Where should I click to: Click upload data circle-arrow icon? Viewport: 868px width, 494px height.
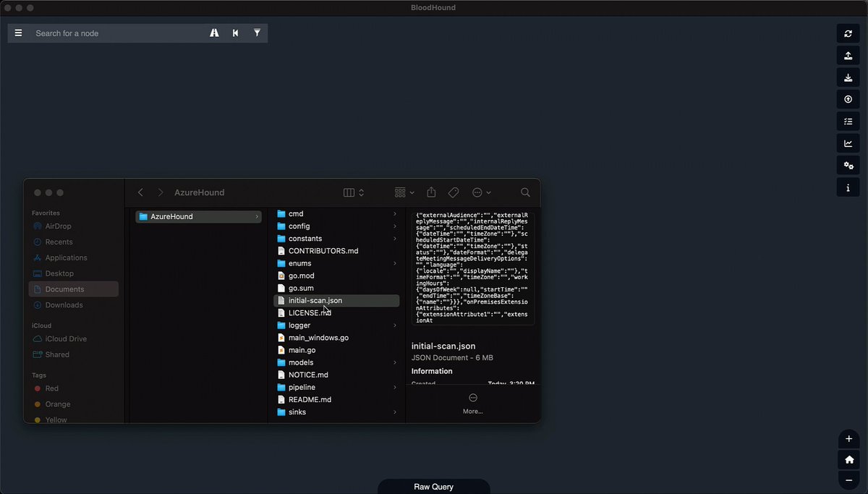point(848,99)
